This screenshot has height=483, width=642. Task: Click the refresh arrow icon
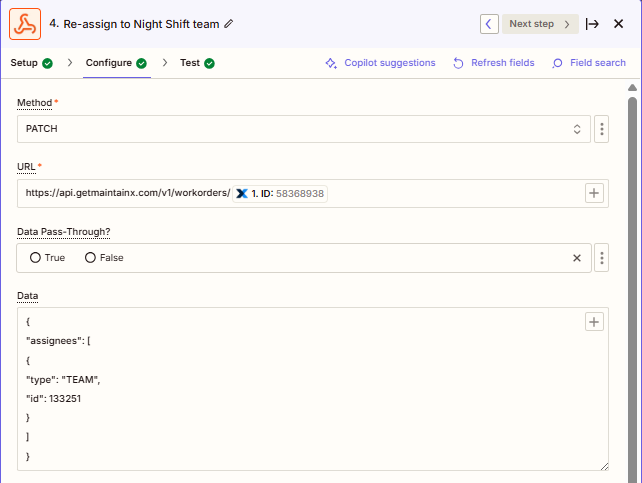coord(458,63)
